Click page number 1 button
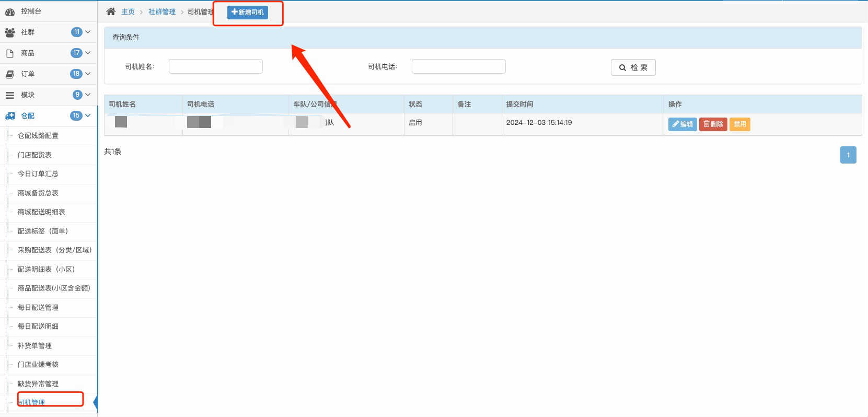Screen dimensions: 868x417 pos(848,155)
